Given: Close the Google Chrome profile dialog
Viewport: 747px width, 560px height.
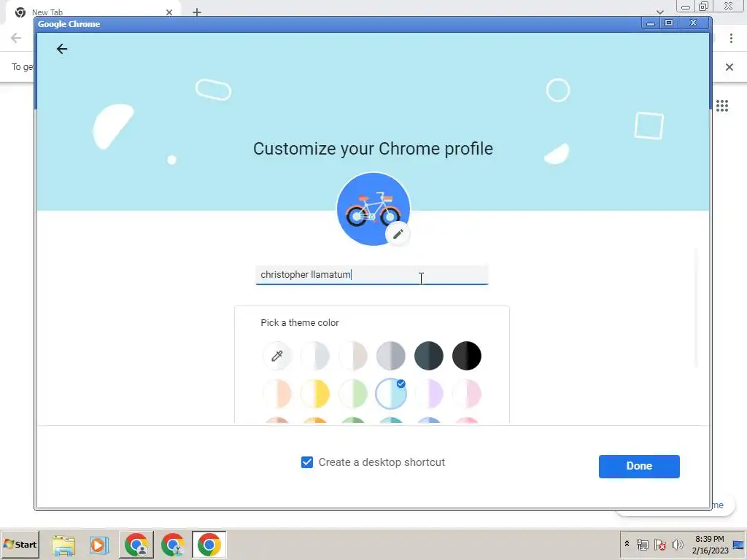Looking at the screenshot, I should coord(693,23).
